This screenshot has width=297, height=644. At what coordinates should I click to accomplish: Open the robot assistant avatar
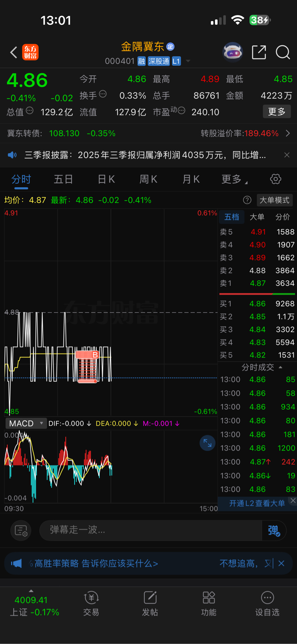(x=233, y=52)
